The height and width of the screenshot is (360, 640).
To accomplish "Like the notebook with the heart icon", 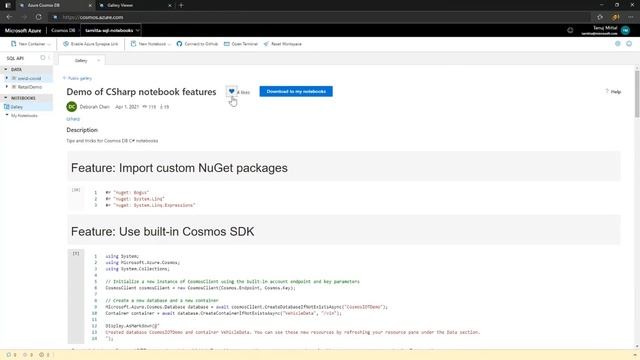I will (231, 91).
